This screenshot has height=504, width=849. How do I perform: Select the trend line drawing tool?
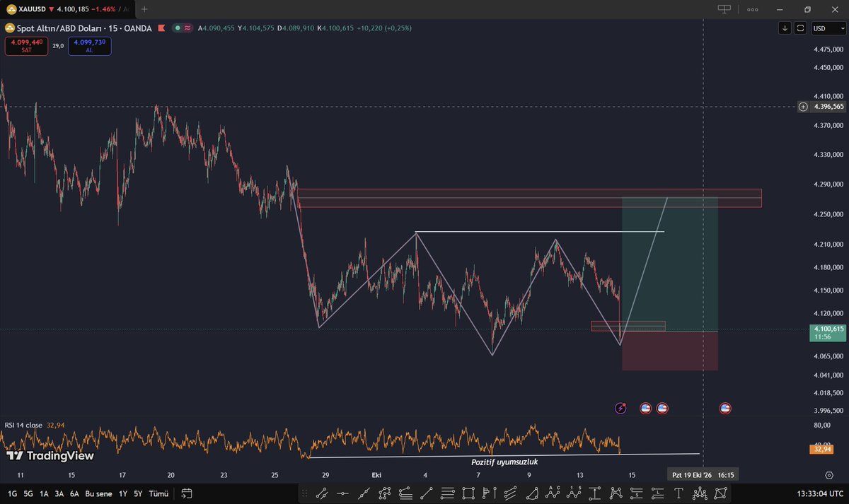tap(321, 493)
